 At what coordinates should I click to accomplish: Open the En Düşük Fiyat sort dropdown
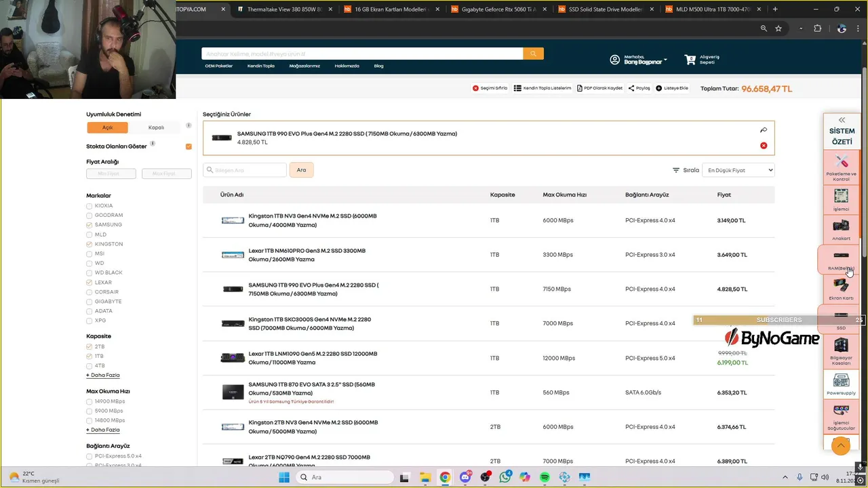click(738, 170)
